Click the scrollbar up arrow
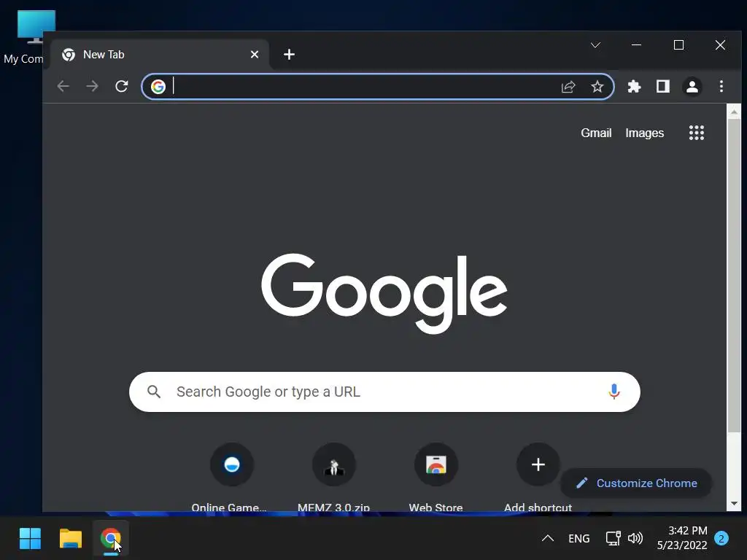 click(x=734, y=112)
